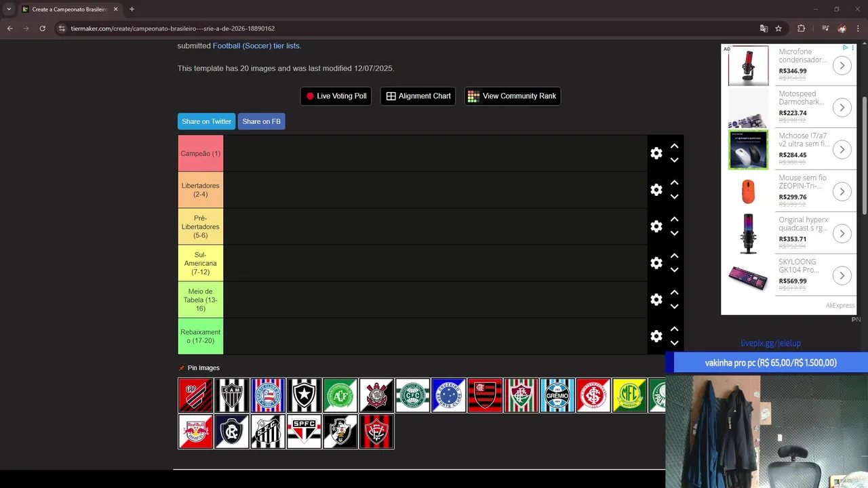
Task: Move Campeão row up with arrow
Action: point(674,146)
